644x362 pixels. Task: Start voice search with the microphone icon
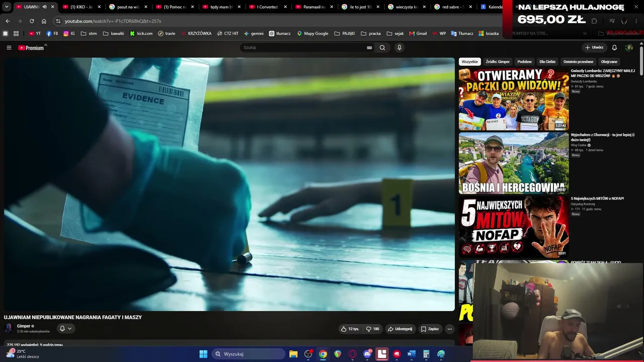click(x=399, y=48)
